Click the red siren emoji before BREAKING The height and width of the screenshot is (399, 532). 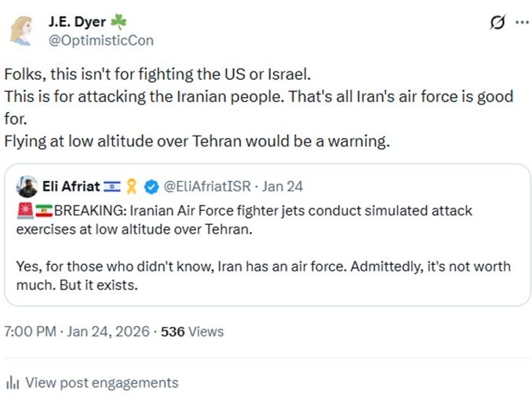click(x=24, y=212)
